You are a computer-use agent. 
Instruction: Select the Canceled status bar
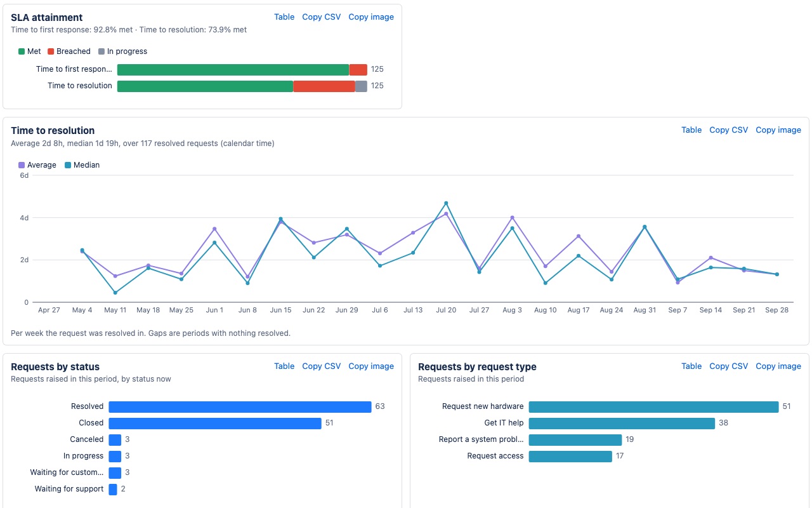[x=115, y=439]
